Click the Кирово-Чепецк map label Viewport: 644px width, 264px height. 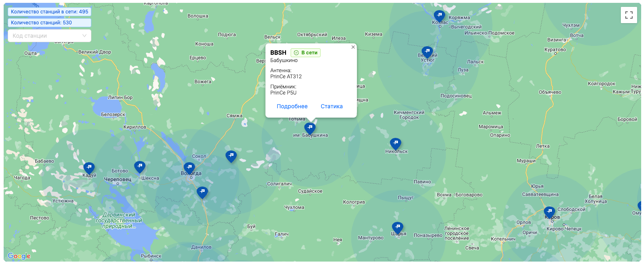[x=564, y=229]
